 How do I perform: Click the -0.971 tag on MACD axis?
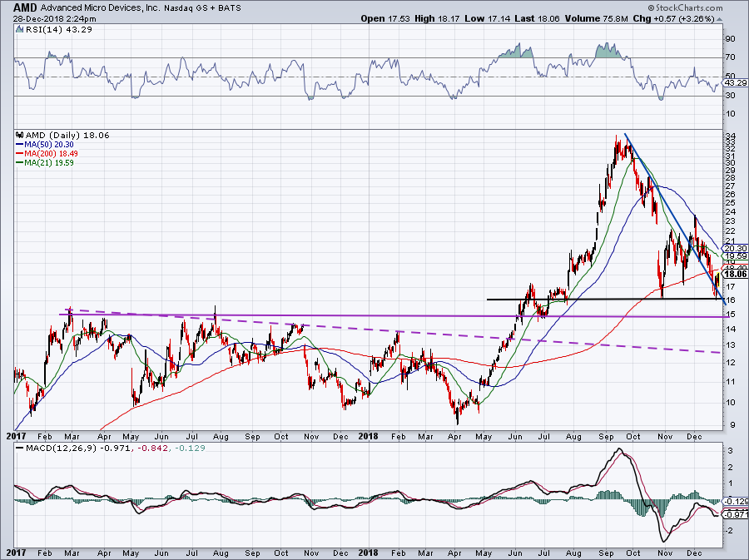coord(736,514)
